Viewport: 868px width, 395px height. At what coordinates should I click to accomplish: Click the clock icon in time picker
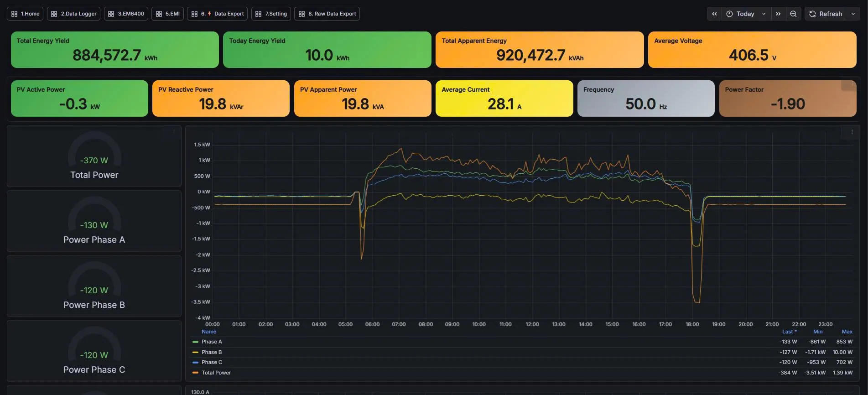click(729, 14)
